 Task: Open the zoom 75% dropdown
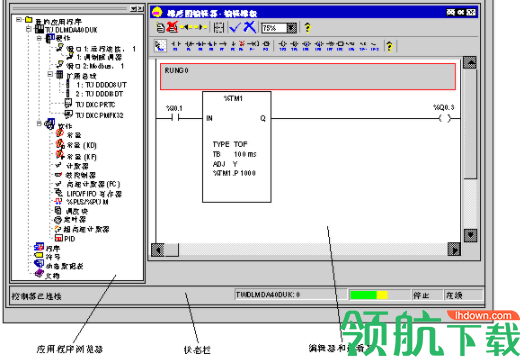coord(291,28)
